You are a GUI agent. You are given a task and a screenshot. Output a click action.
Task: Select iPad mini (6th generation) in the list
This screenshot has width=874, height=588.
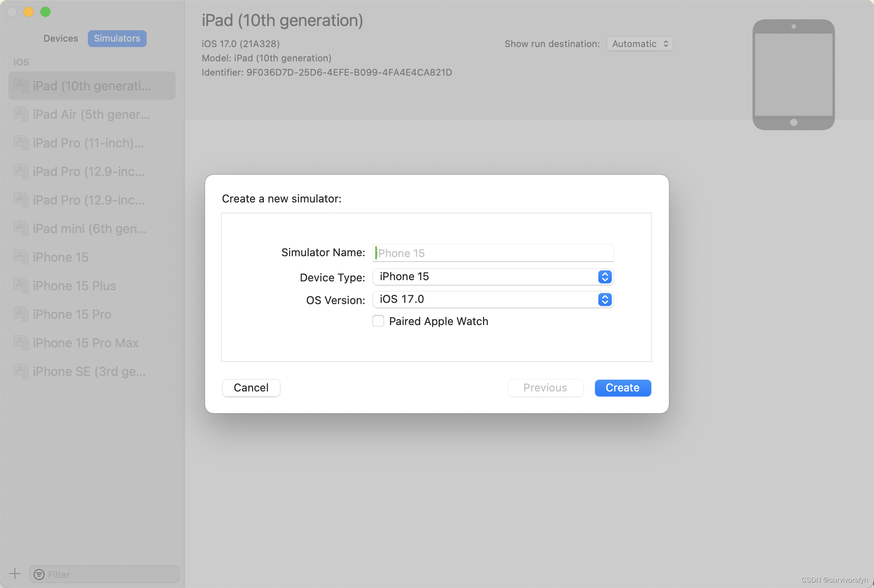(92, 228)
